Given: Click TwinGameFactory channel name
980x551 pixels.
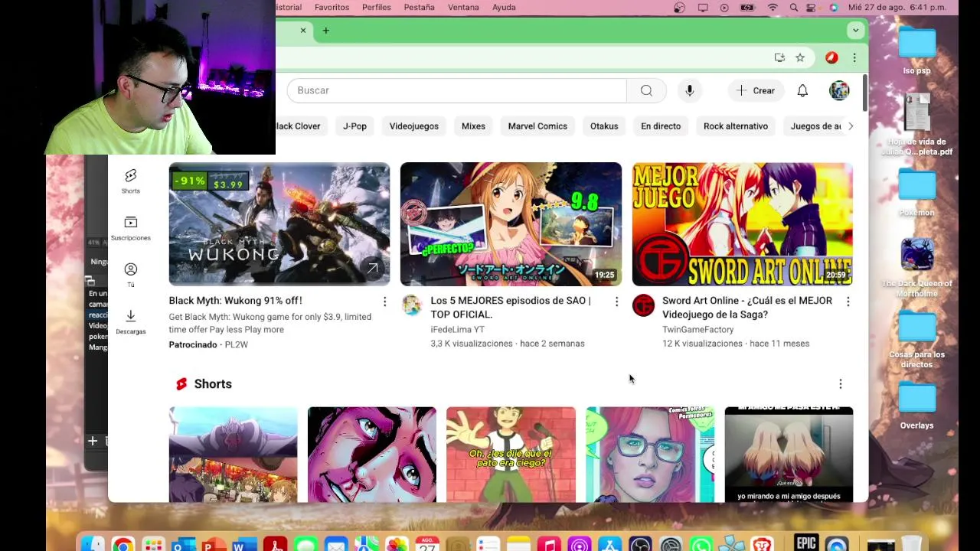Looking at the screenshot, I should point(697,330).
